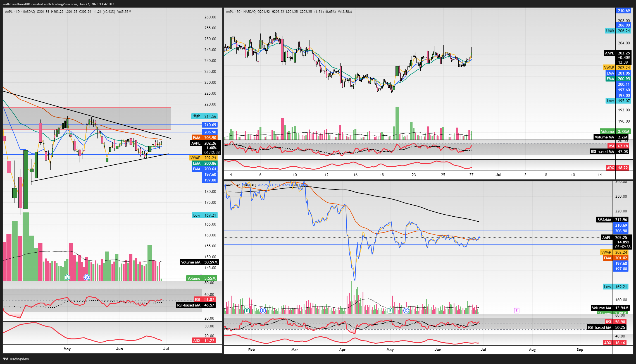The image size is (636, 364).
Task: Click AAPL 202.25 label on 4h chart
Action: pos(616,238)
